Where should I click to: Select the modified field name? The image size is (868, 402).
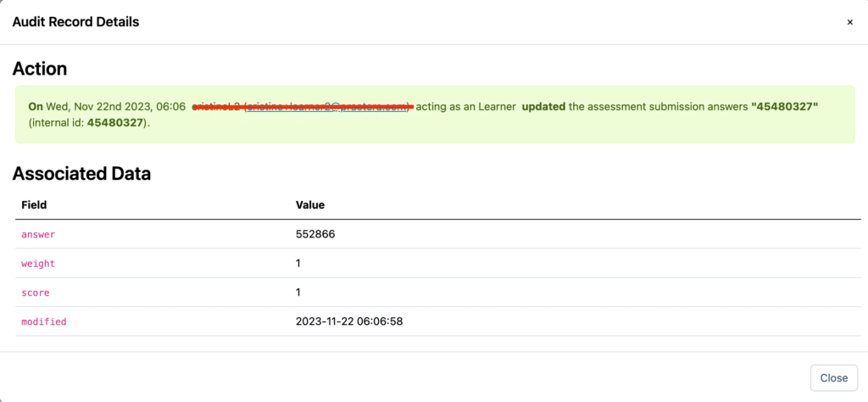point(43,322)
